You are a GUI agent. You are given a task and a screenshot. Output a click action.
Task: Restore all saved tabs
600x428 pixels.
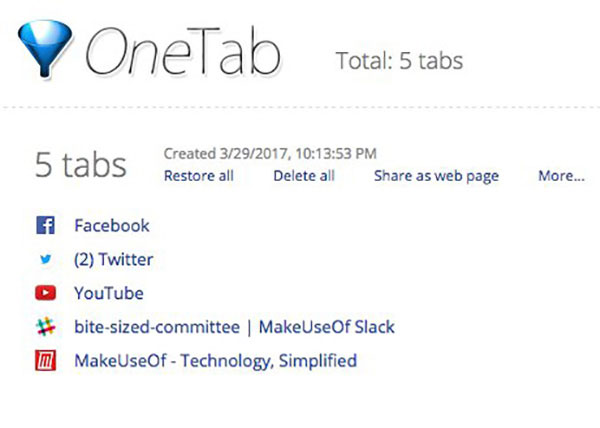199,176
